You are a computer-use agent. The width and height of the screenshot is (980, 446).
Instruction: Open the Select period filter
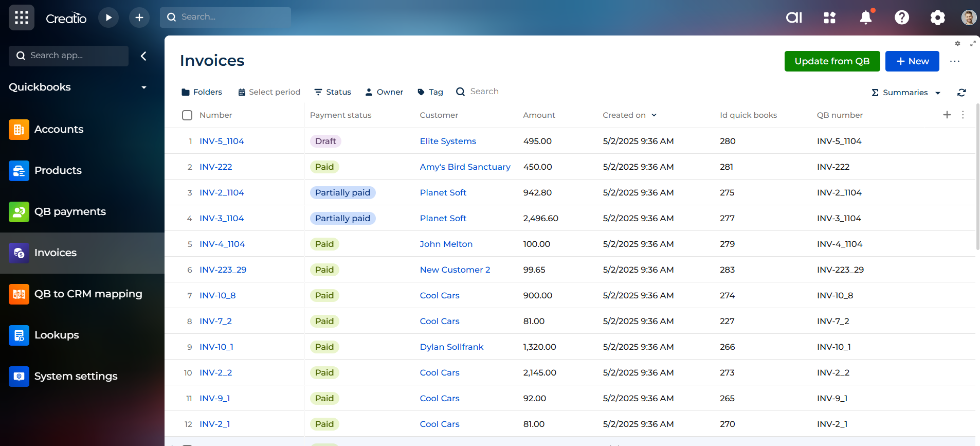pos(269,92)
